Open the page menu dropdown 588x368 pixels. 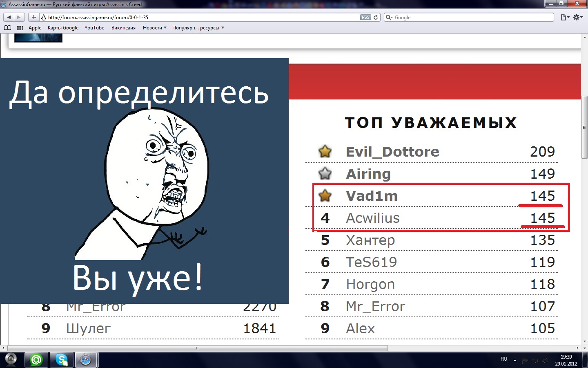565,17
